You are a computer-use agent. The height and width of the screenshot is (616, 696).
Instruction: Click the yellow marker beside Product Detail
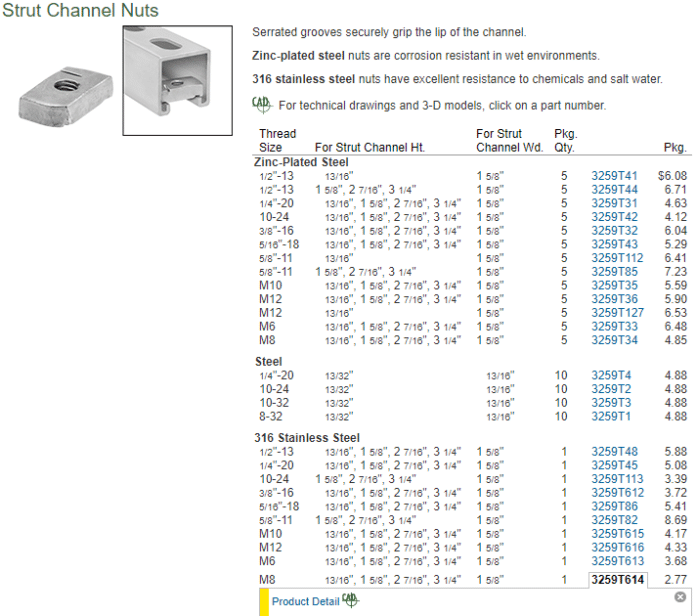coord(264,602)
